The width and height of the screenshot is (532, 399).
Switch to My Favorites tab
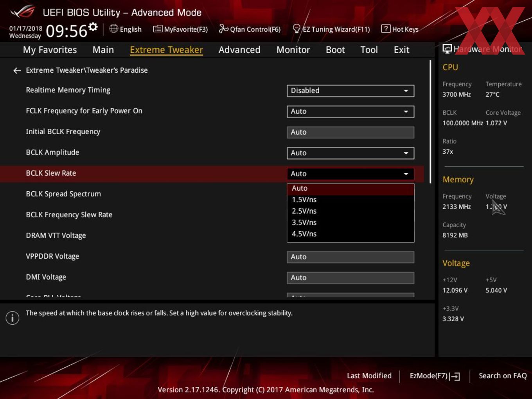pos(50,50)
